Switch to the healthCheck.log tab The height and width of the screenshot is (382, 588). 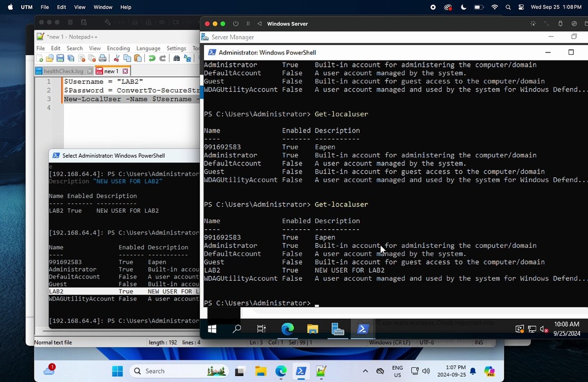[x=64, y=71]
